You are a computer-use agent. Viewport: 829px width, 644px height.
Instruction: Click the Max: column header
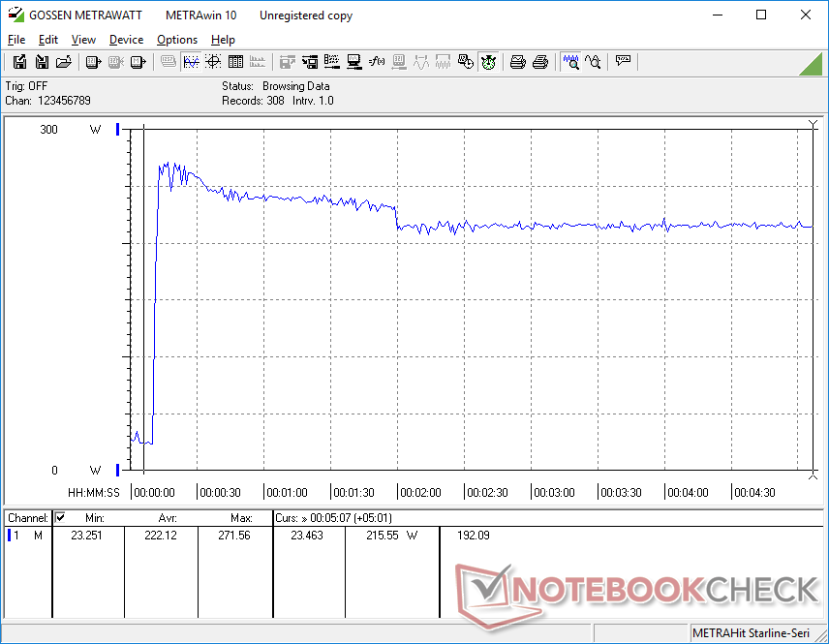click(241, 518)
